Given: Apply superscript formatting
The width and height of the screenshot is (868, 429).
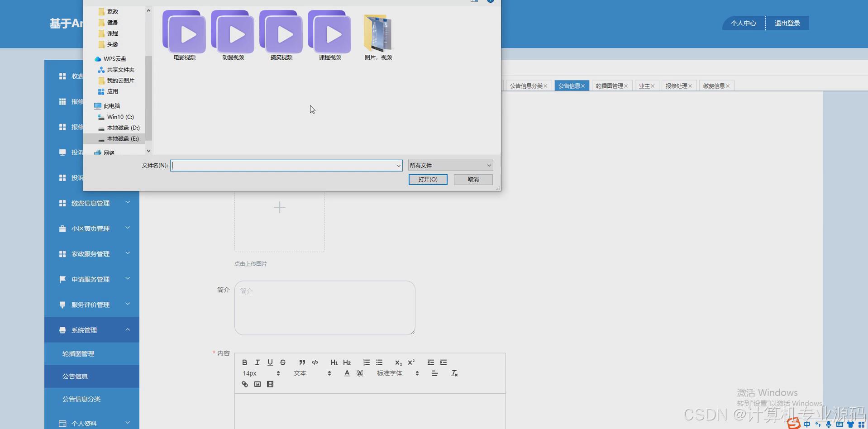Looking at the screenshot, I should point(411,362).
